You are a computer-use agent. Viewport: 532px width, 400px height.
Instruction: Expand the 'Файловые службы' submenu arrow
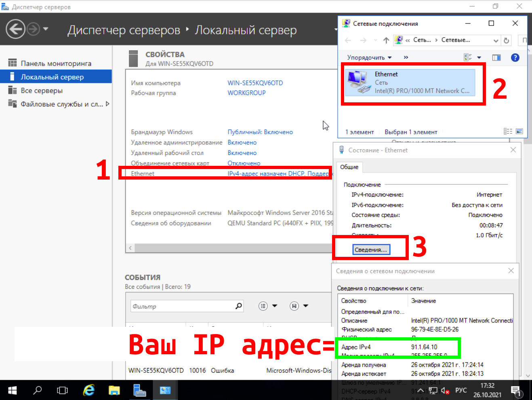pyautogui.click(x=107, y=104)
